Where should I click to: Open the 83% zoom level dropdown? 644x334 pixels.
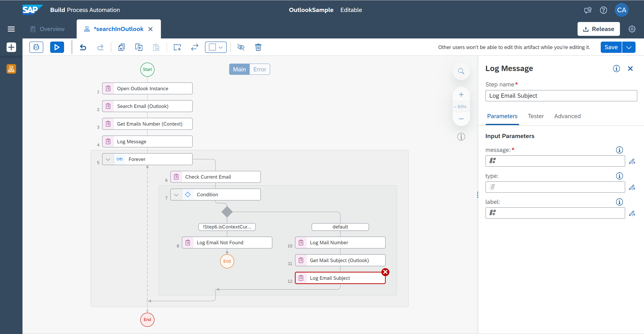click(x=460, y=107)
